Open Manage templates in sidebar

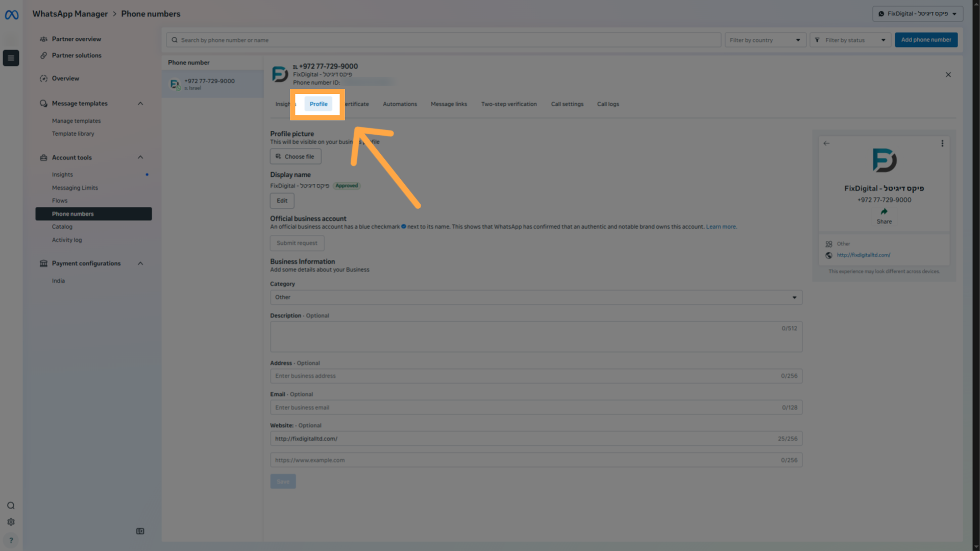pos(76,121)
